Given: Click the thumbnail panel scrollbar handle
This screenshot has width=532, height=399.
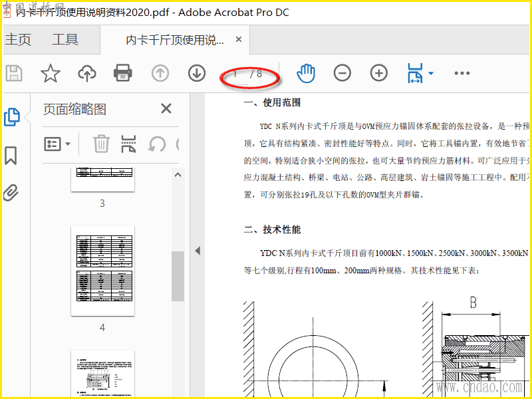Looking at the screenshot, I should point(178,276).
